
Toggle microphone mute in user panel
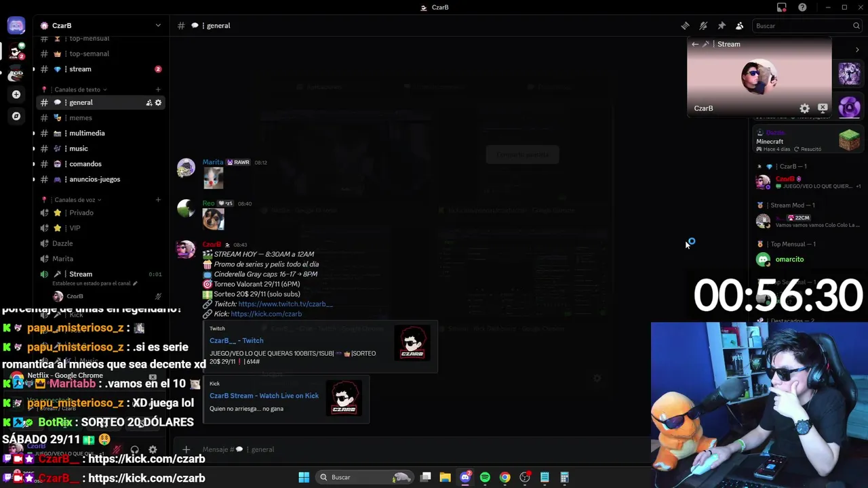tap(117, 449)
